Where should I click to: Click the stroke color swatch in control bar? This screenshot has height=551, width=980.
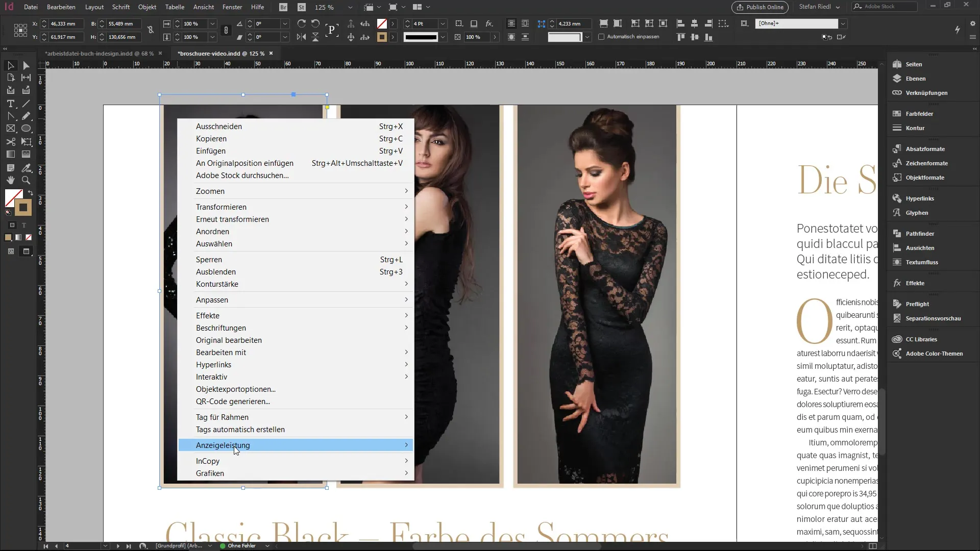(x=382, y=37)
